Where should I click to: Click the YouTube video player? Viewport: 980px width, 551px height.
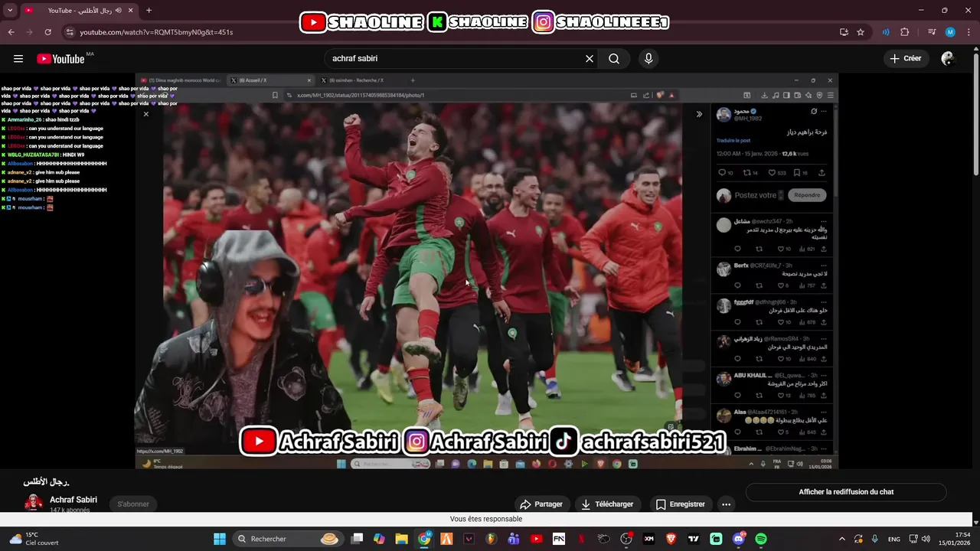tap(486, 271)
